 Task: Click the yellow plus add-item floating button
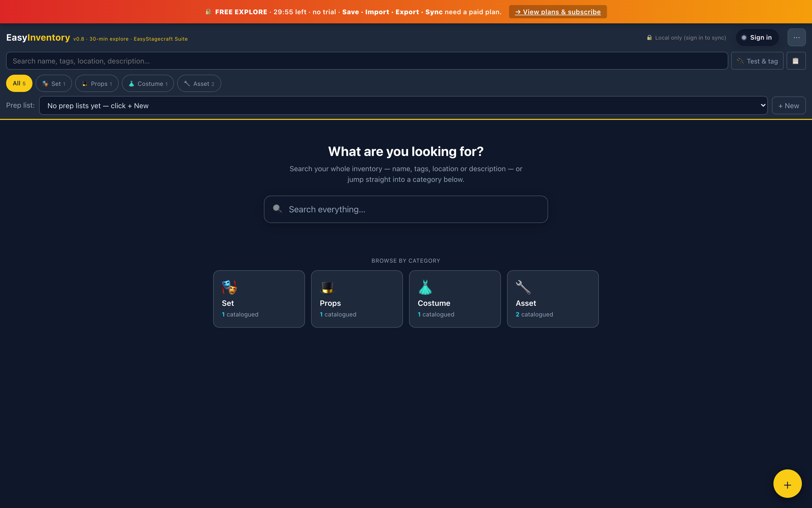point(787,484)
